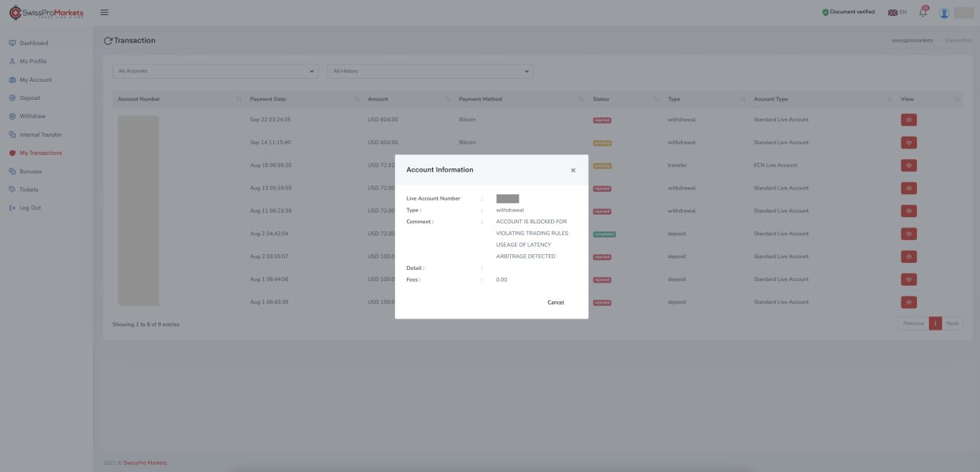This screenshot has height=472, width=980.
Task: Expand the All History dropdown
Action: point(430,71)
